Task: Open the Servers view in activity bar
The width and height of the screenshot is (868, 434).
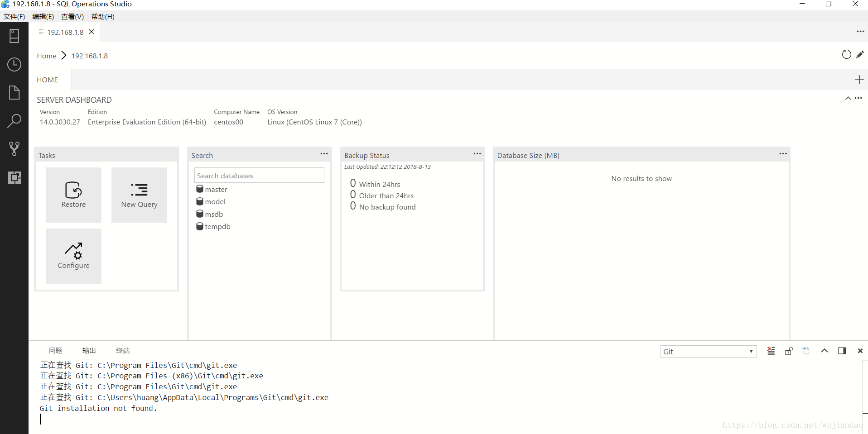Action: 14,36
